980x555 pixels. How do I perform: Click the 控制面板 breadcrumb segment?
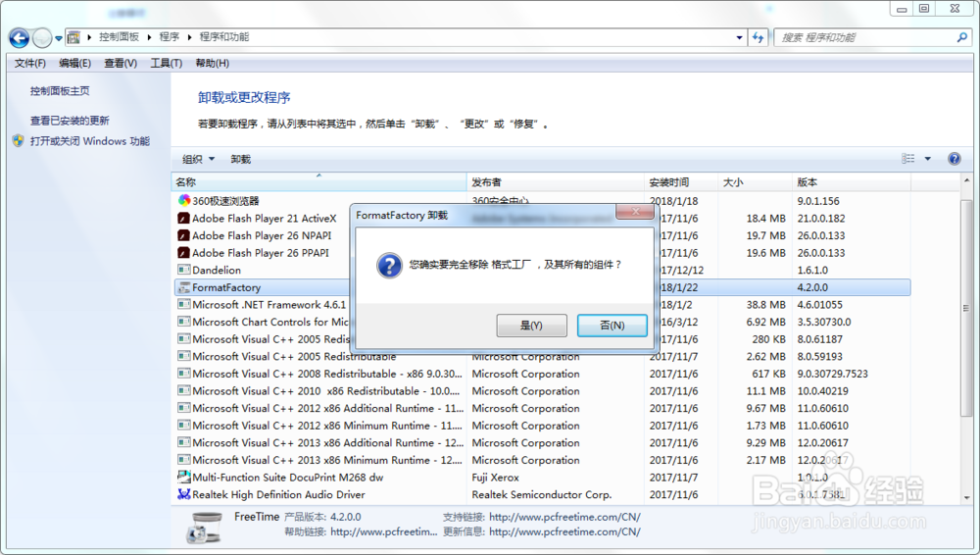tap(119, 37)
